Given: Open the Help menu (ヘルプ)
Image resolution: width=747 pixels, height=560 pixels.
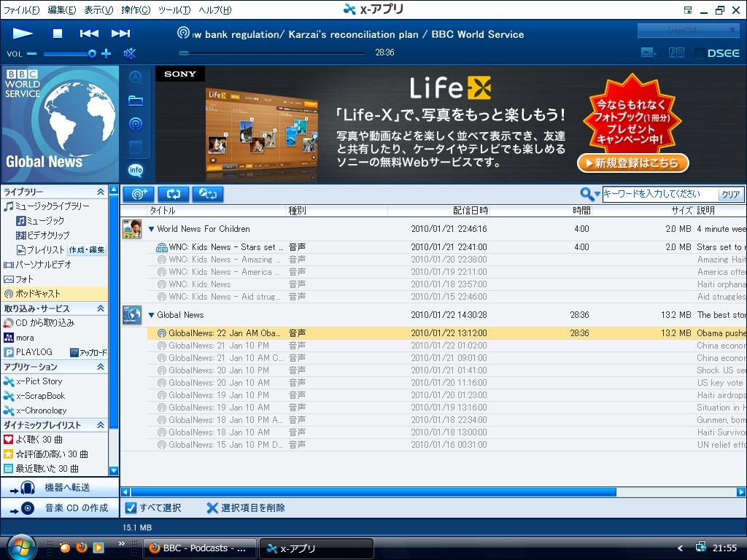Looking at the screenshot, I should coord(215,10).
